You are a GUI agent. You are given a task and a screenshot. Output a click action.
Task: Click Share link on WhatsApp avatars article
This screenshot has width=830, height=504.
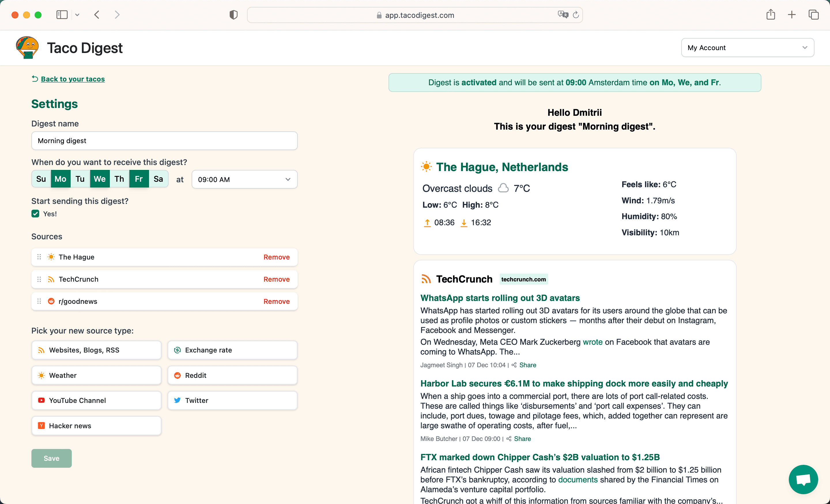tap(528, 365)
